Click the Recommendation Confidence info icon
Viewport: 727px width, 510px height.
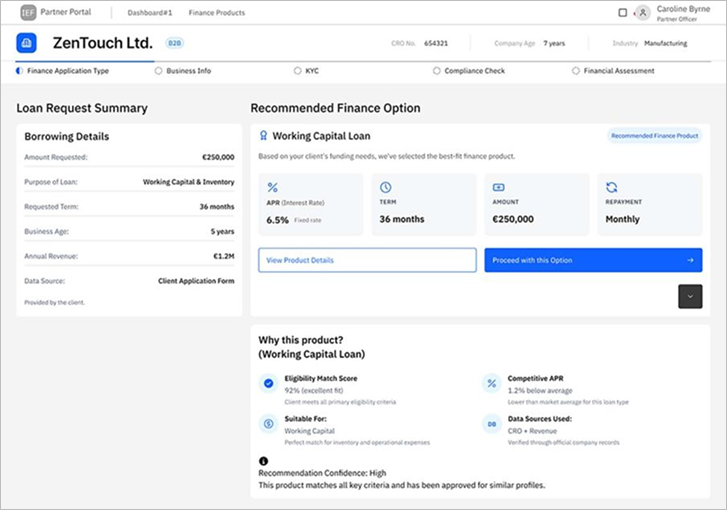pyautogui.click(x=263, y=461)
